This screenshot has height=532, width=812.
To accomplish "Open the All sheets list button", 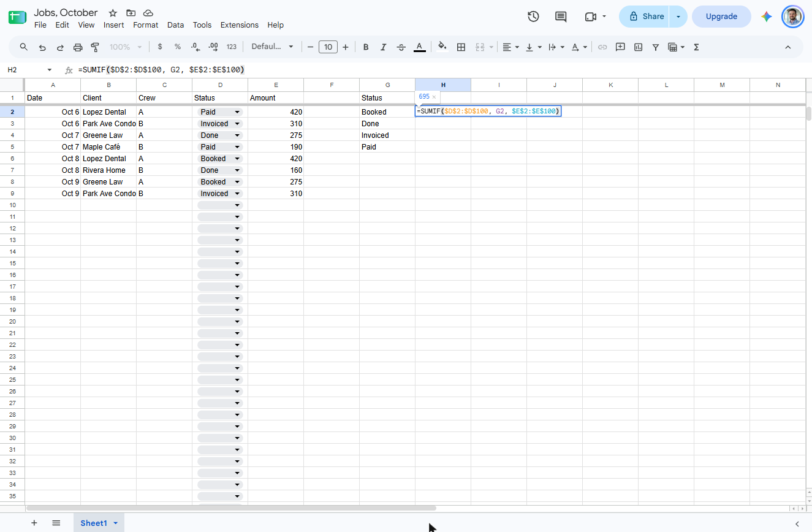I will [x=56, y=523].
